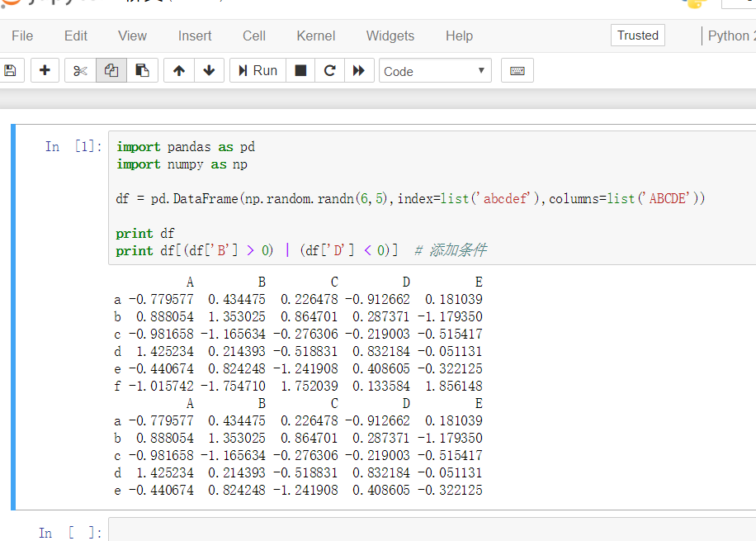The width and height of the screenshot is (756, 541).
Task: Interrupt the kernel with stop icon
Action: [x=300, y=70]
